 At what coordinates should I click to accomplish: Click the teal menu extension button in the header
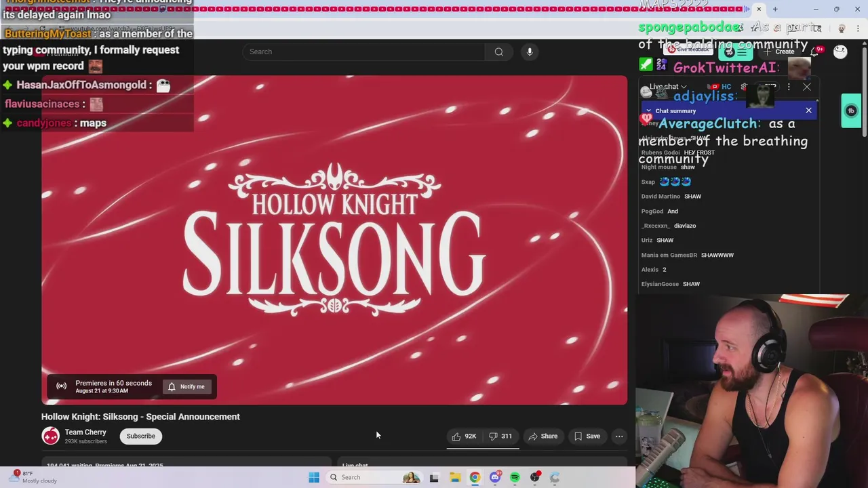736,52
